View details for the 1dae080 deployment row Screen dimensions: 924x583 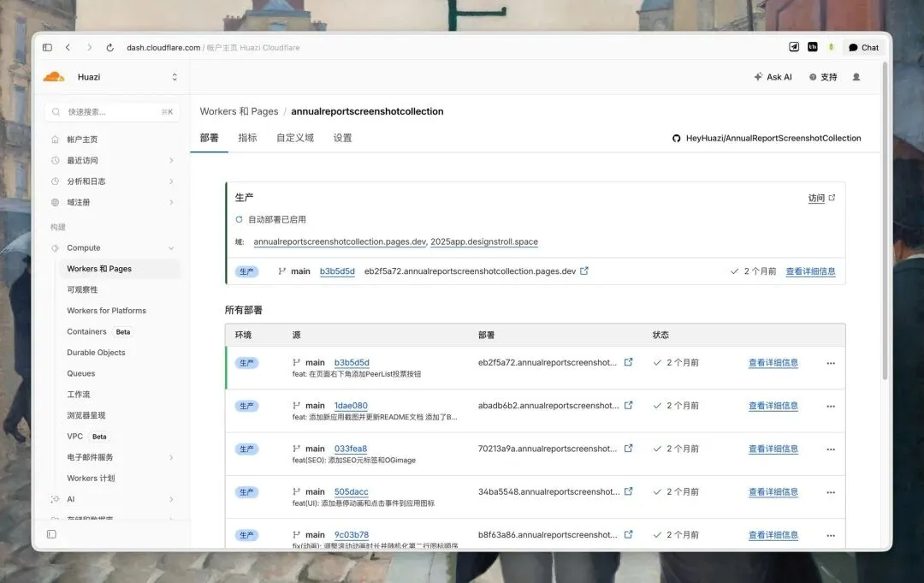pos(773,406)
